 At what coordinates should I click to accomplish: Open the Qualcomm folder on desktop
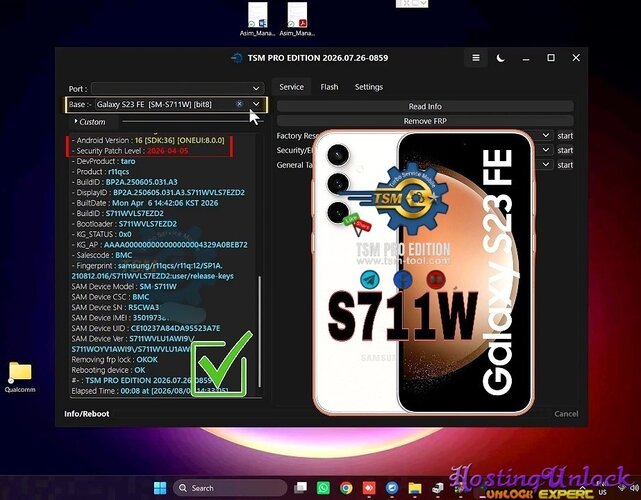click(20, 377)
